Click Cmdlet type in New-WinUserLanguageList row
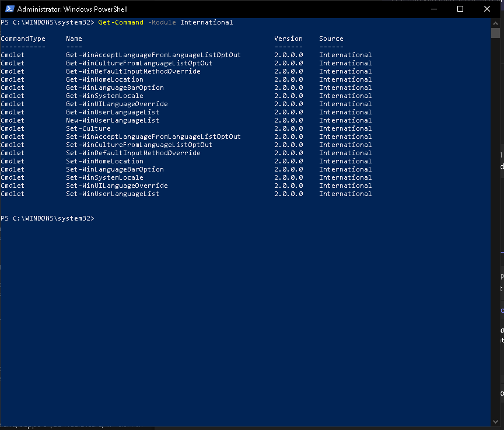Viewport: 504px width, 430px height. pyautogui.click(x=12, y=120)
